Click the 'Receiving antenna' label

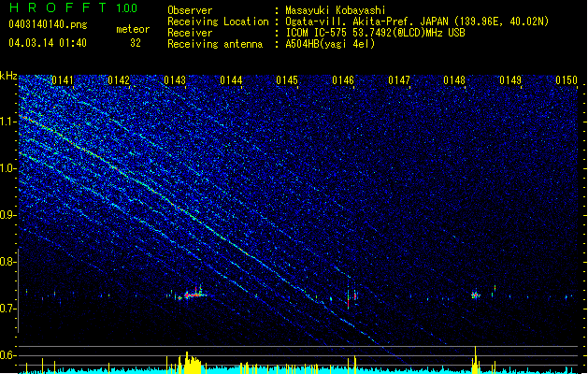coord(215,44)
